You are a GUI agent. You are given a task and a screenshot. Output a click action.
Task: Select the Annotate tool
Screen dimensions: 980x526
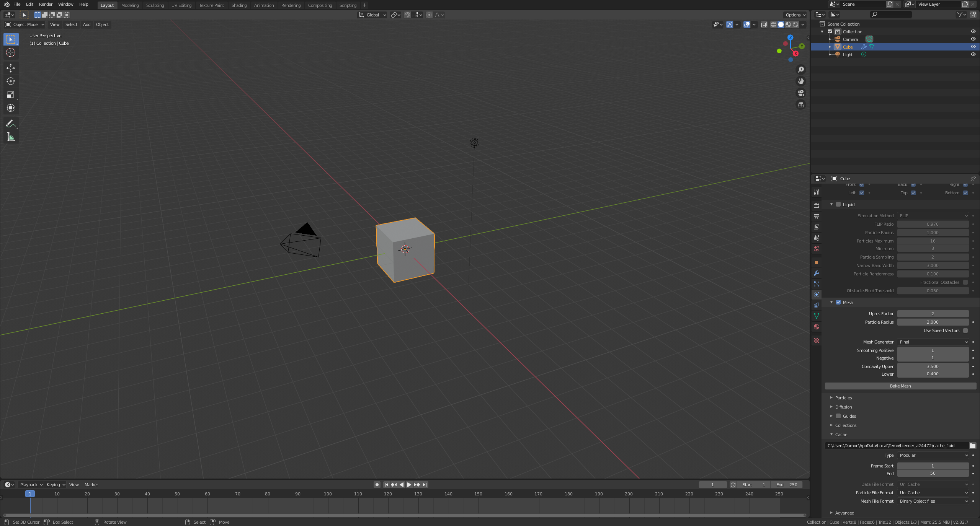pyautogui.click(x=11, y=124)
